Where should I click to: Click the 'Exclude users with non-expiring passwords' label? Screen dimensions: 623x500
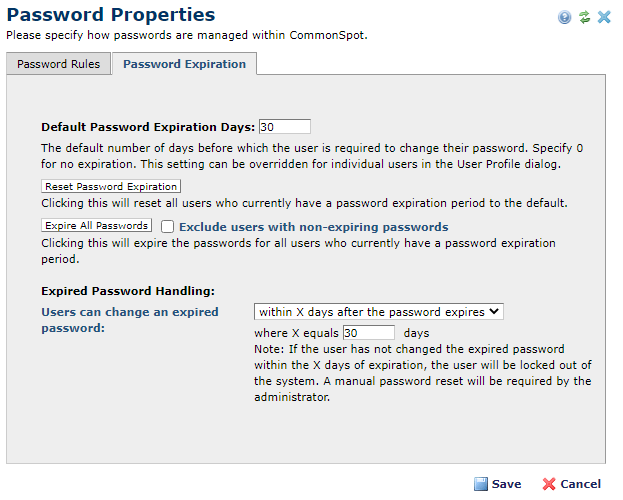click(x=313, y=226)
